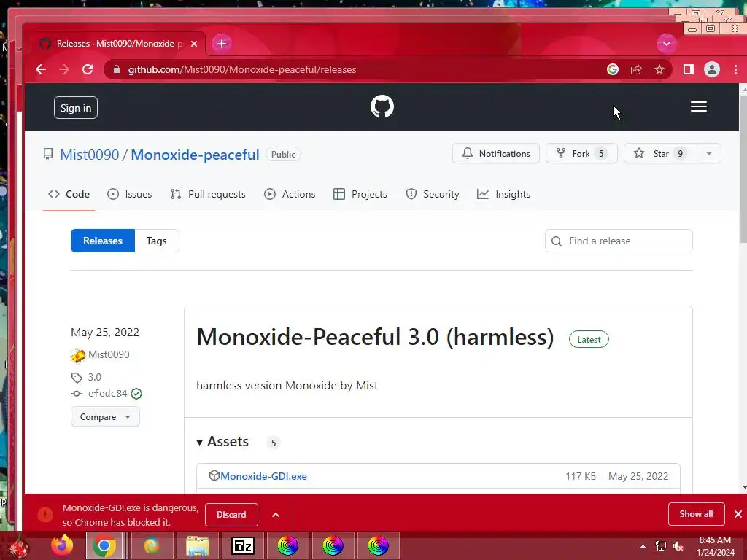This screenshot has width=747, height=560.
Task: Click the muted volume tray icon
Action: (x=678, y=546)
